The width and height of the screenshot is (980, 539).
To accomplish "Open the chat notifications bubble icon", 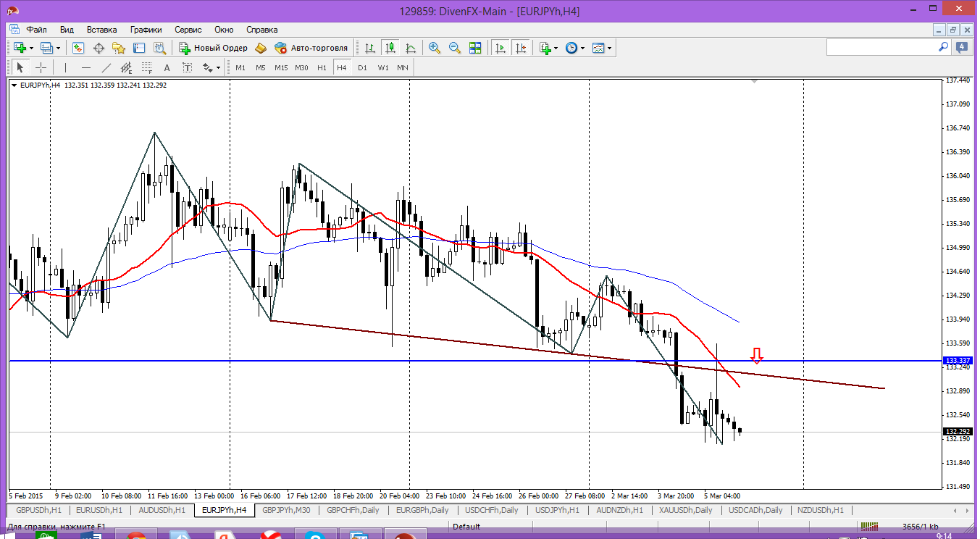I will coord(962,47).
